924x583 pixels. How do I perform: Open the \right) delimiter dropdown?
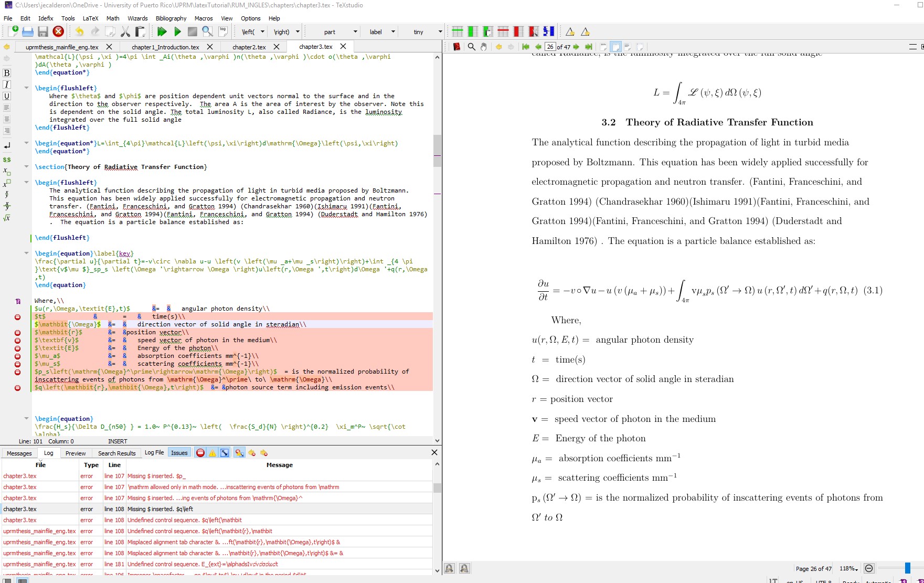298,32
